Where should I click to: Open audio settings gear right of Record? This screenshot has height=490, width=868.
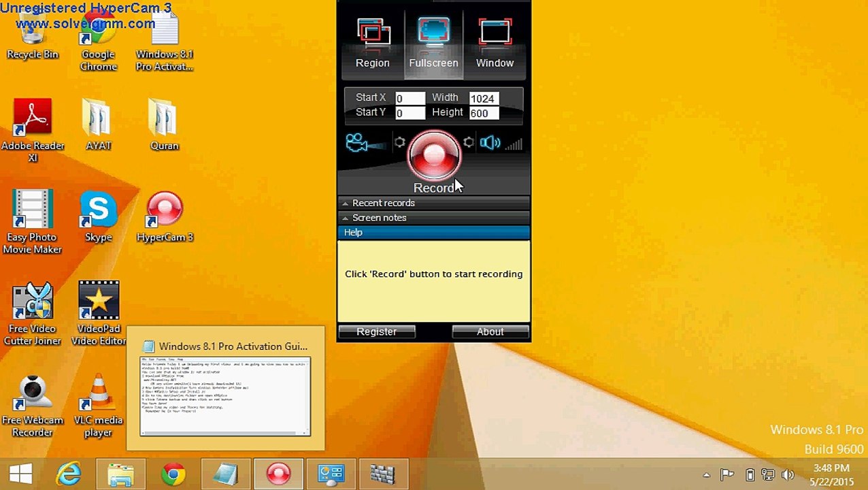click(468, 142)
